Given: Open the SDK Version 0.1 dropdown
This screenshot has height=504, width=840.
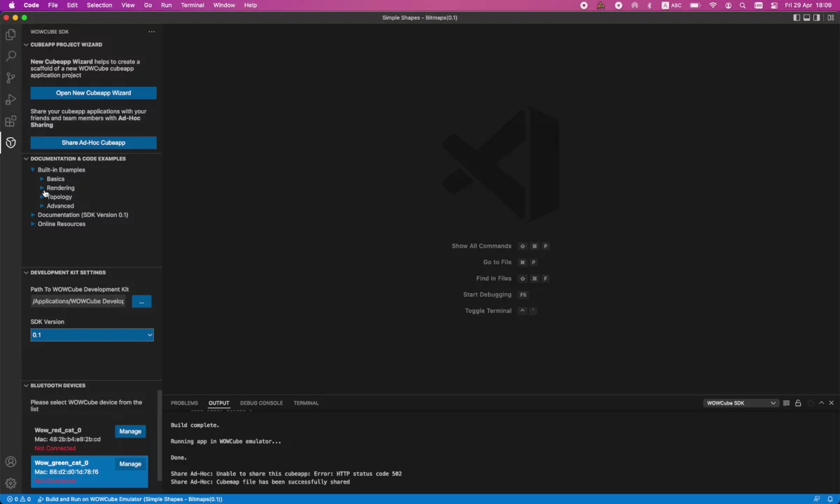Looking at the screenshot, I should pyautogui.click(x=92, y=335).
